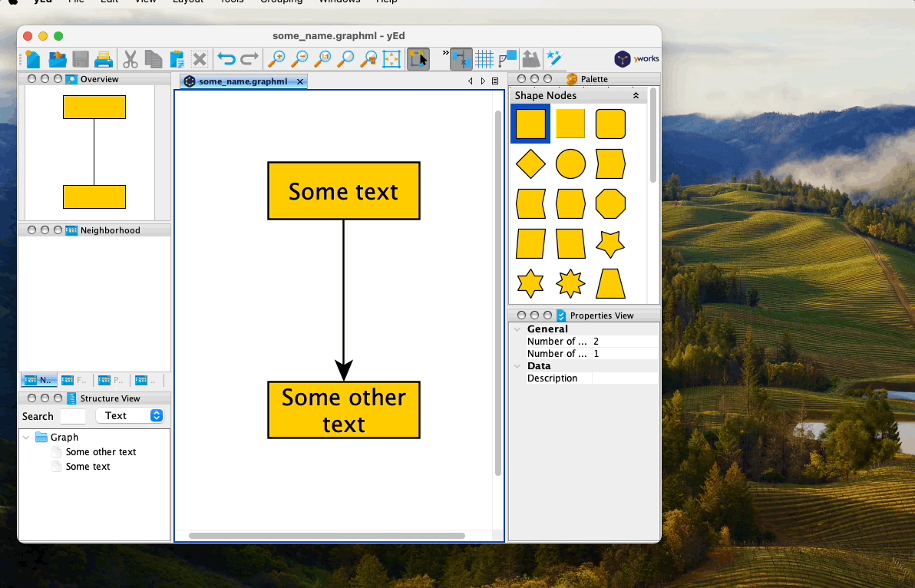Screen dimensions: 915x588
Task: Open the Text search type dropdown
Action: [130, 415]
